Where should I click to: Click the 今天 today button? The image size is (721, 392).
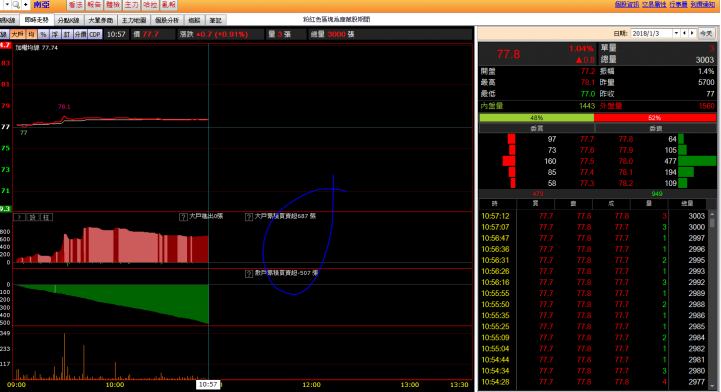[706, 34]
